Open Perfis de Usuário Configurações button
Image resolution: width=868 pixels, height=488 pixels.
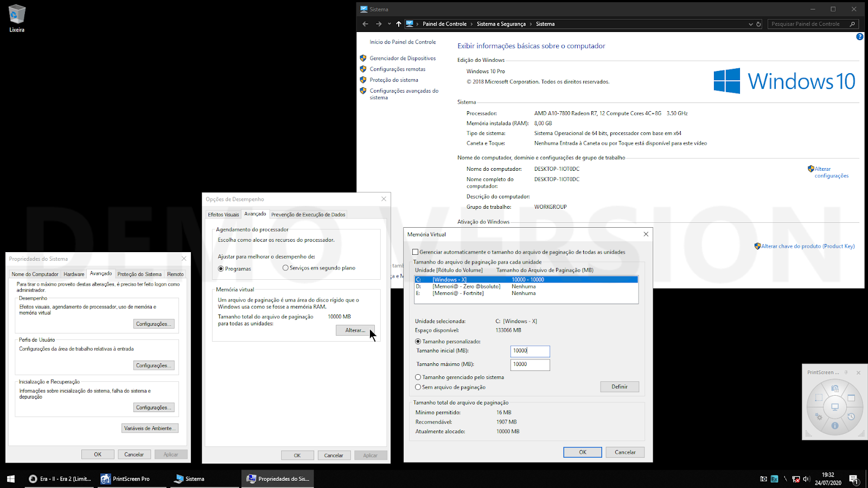[154, 365]
